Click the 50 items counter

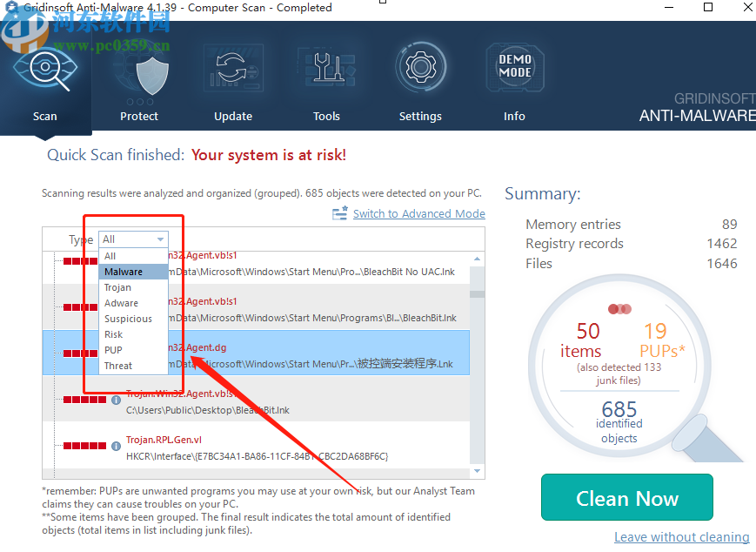pyautogui.click(x=581, y=340)
